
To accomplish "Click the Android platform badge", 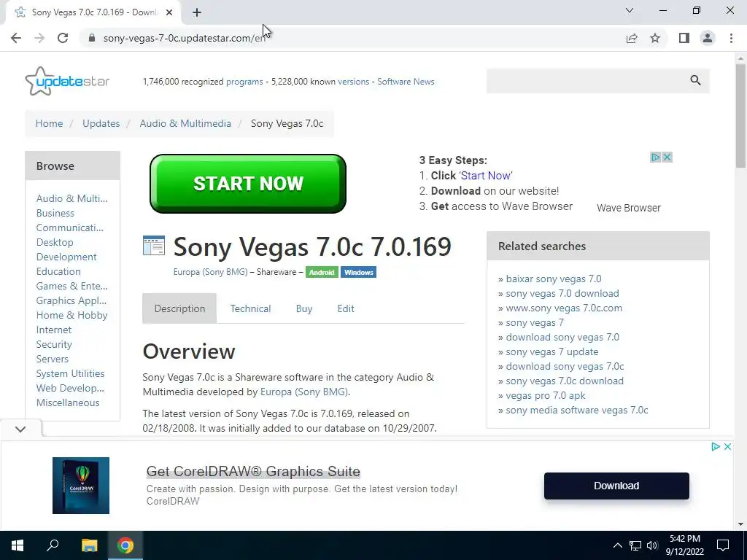I will 322,273.
